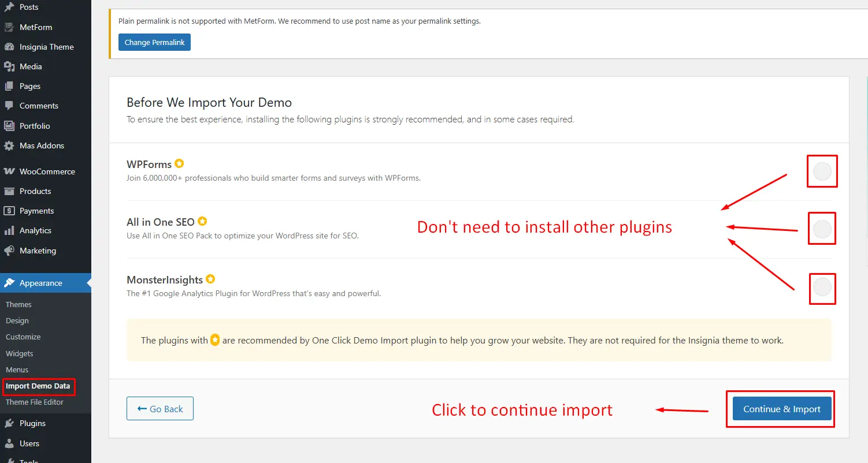Select the Analytics bar chart icon

9,230
